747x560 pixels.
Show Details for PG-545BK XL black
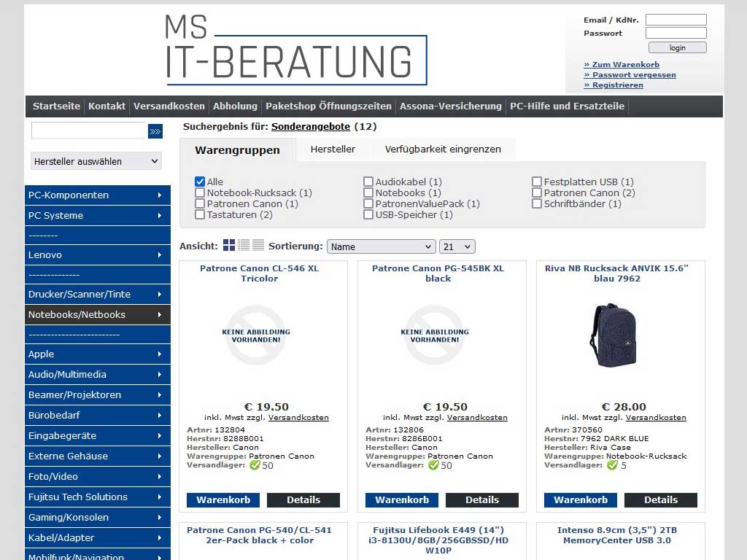(x=482, y=500)
